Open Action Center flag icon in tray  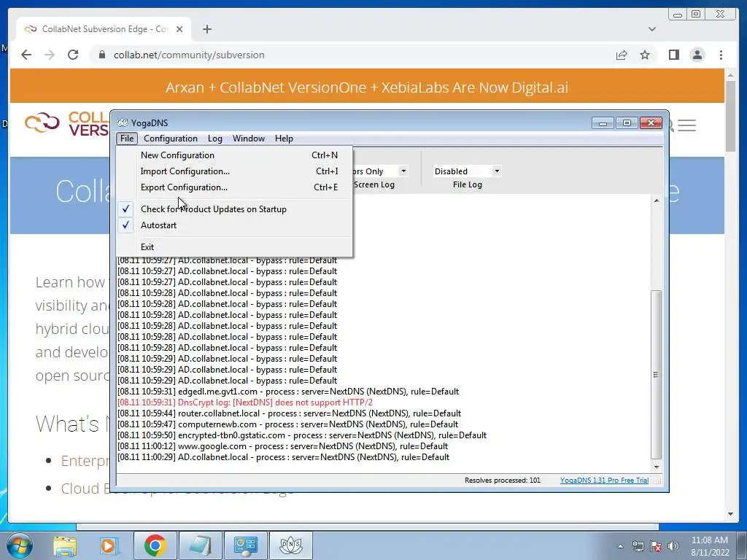pos(656,546)
